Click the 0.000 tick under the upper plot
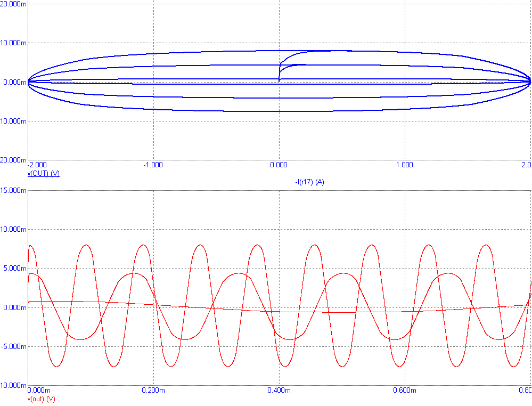Image resolution: width=532 pixels, height=406 pixels. 279,165
